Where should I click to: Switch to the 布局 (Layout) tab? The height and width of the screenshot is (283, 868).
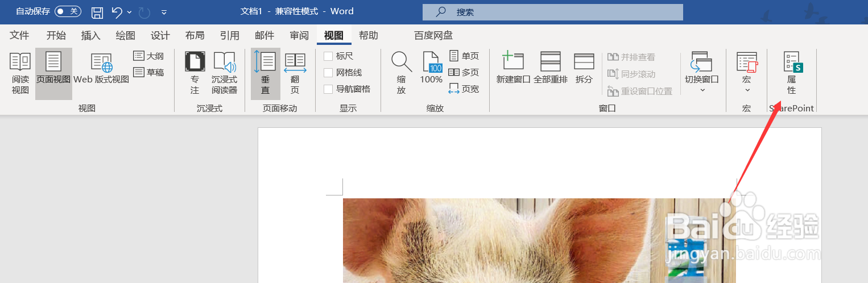click(x=195, y=35)
